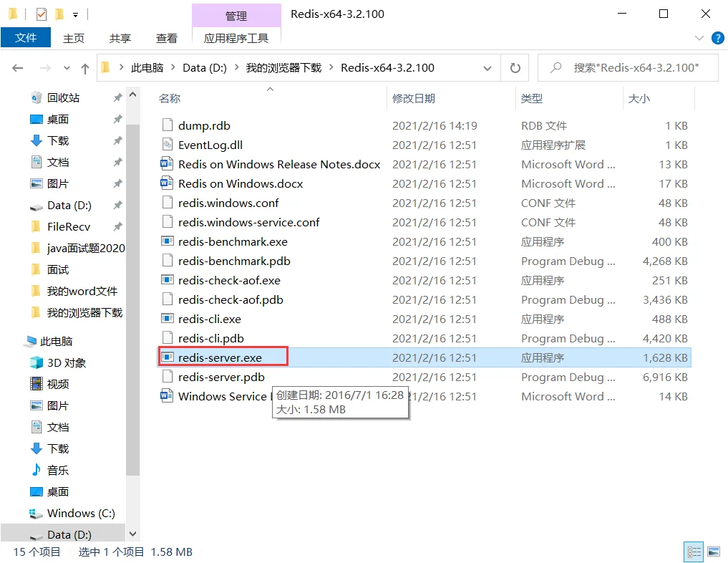Navigate to Data (D:) in the address breadcrumb
Viewport: 728px width, 563px height.
point(205,68)
